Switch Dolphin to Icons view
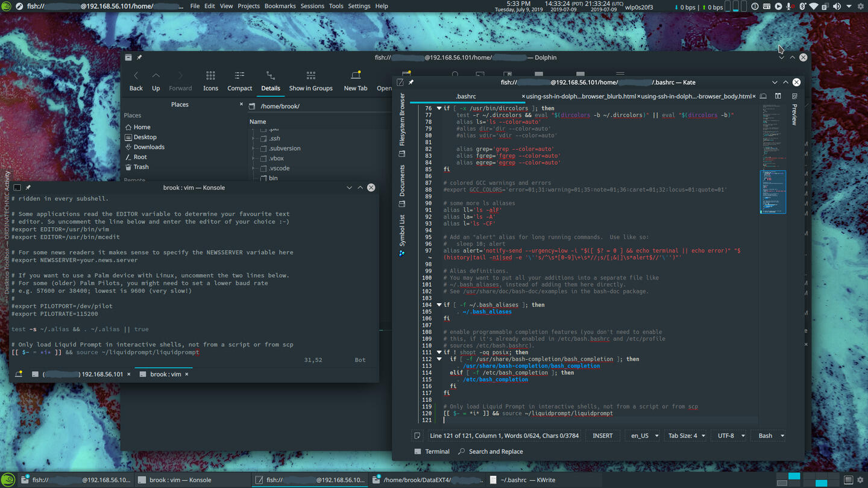Image resolution: width=868 pixels, height=488 pixels. point(210,81)
